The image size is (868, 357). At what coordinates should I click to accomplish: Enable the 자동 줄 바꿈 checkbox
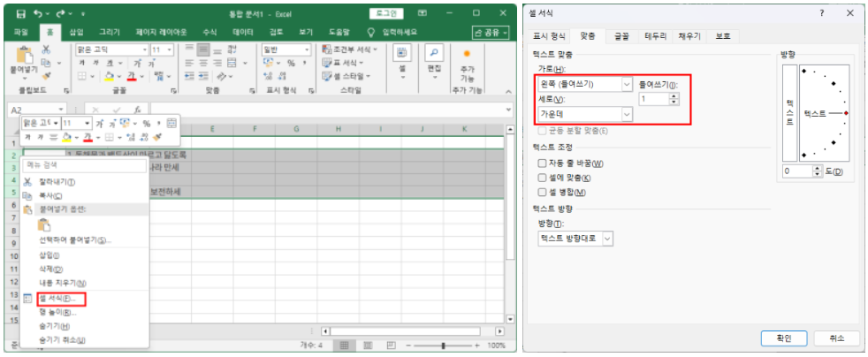542,163
